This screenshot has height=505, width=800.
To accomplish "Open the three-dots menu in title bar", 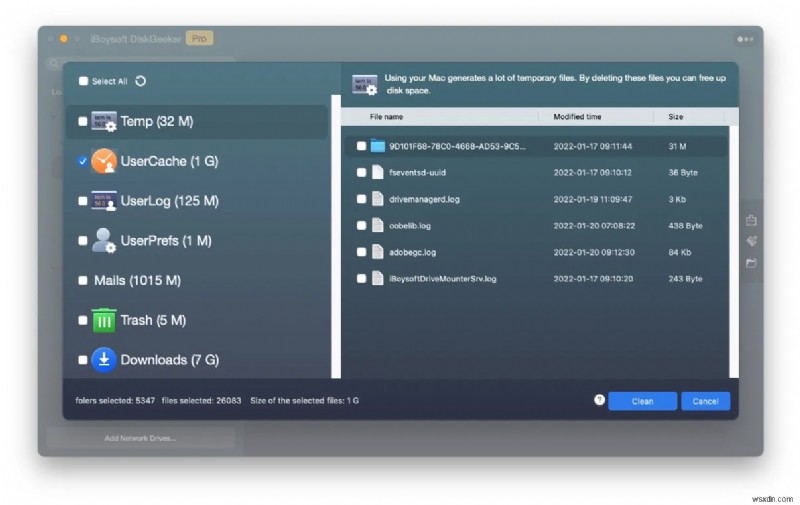I will click(745, 39).
